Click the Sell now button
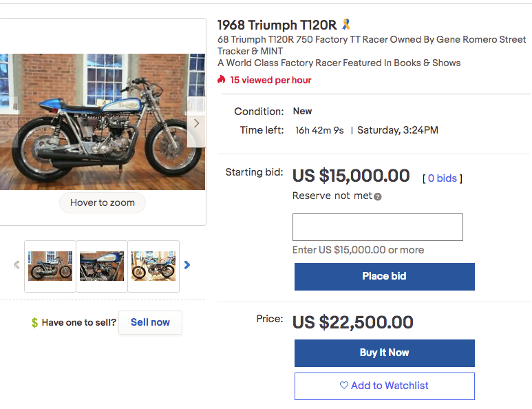This screenshot has width=532, height=409. pos(150,322)
